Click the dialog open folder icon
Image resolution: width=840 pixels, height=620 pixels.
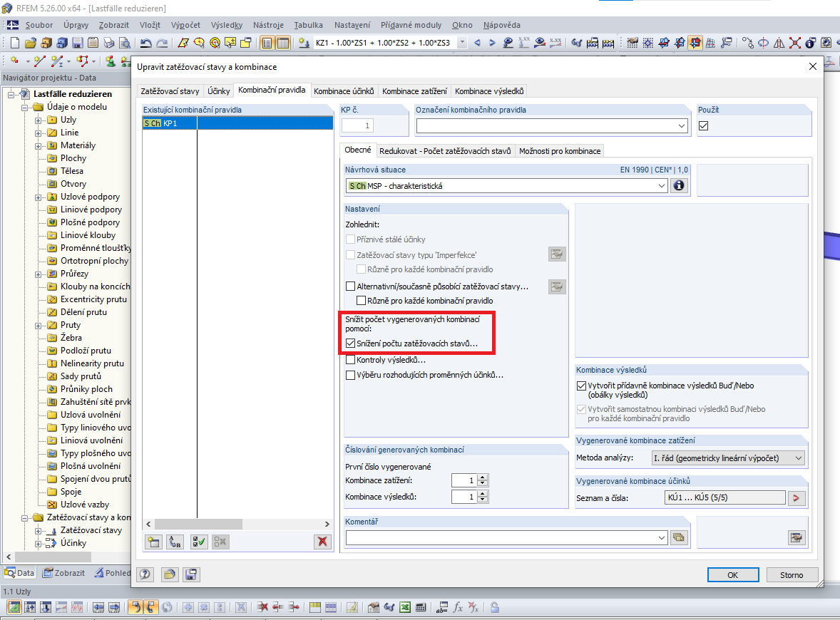[x=169, y=574]
